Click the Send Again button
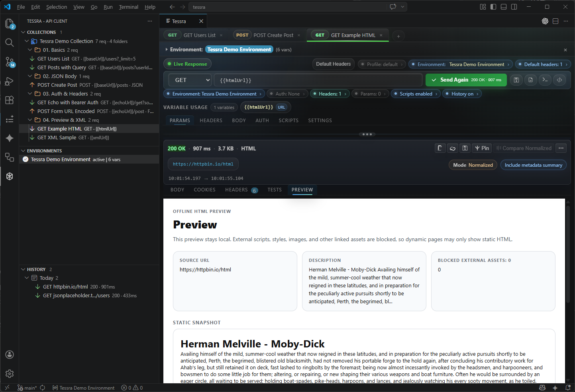 pos(466,80)
